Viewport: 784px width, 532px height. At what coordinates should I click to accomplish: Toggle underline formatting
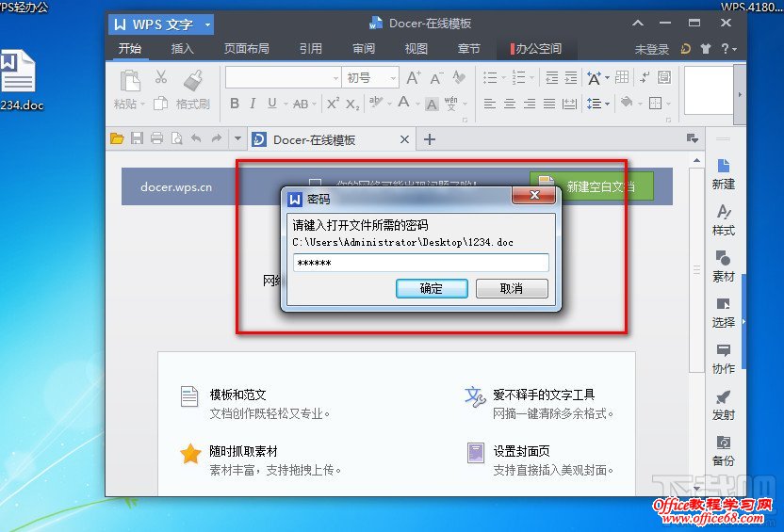(x=272, y=104)
